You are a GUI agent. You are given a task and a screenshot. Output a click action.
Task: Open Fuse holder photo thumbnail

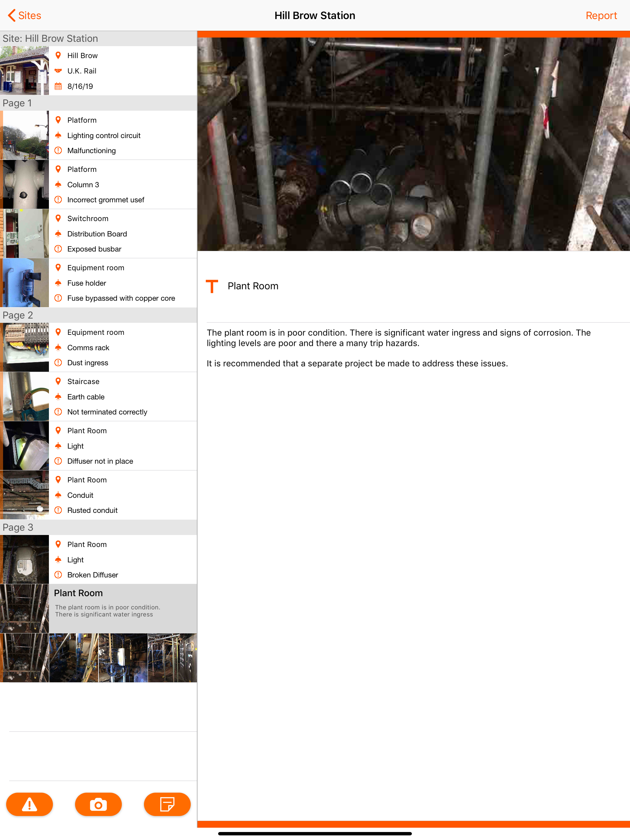pyautogui.click(x=25, y=283)
